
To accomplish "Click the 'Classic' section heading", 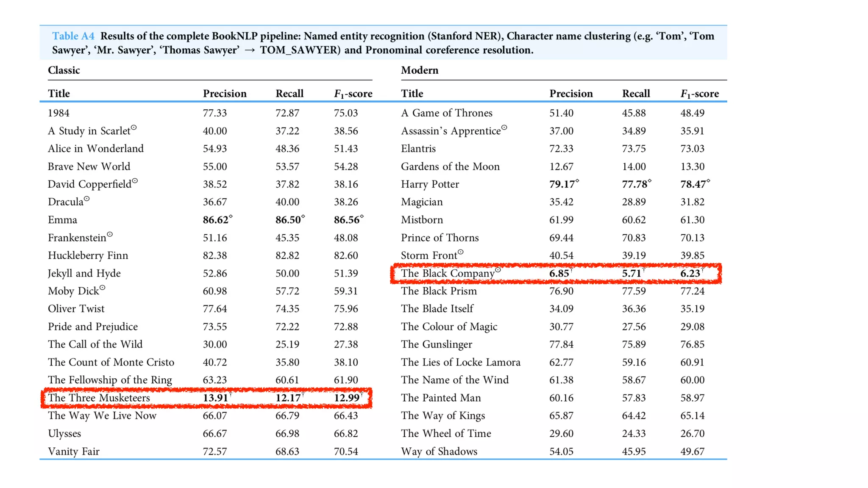I will [x=64, y=70].
